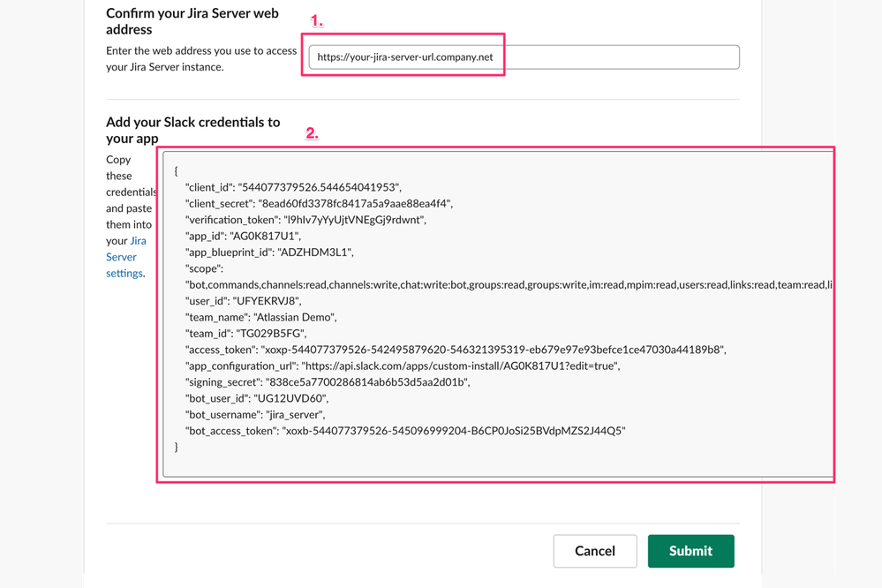Click the "team_name": "Atlassian Demo" line
The image size is (882, 588).
(x=261, y=317)
